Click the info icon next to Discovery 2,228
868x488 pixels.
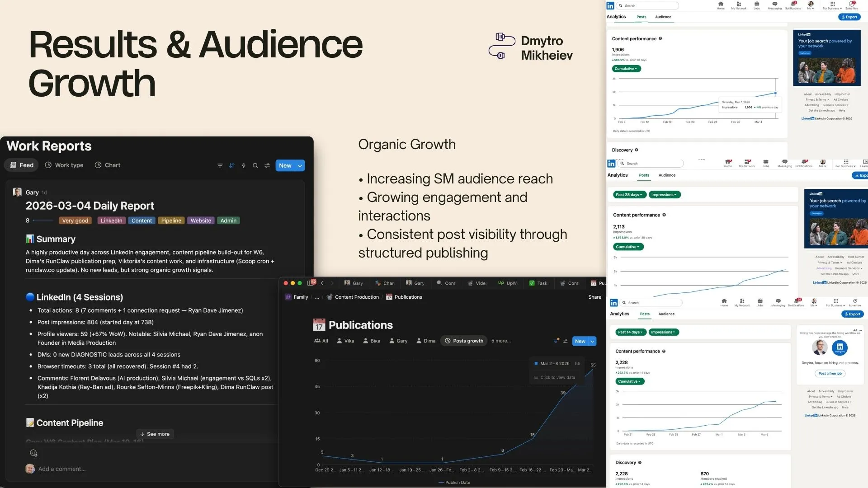(x=640, y=462)
